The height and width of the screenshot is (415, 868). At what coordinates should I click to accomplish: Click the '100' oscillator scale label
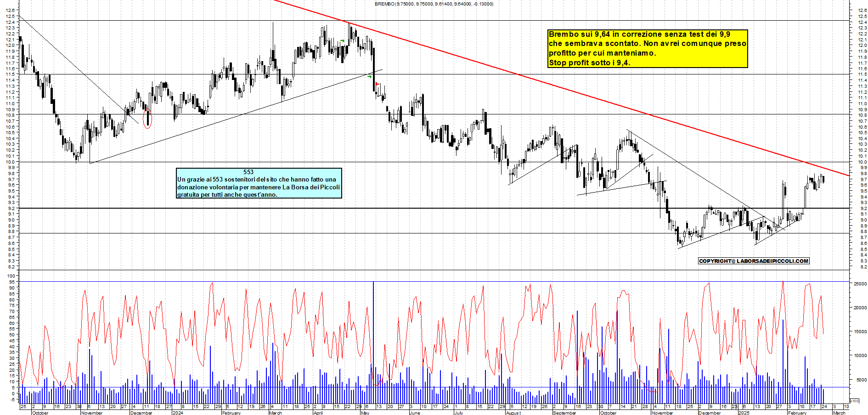click(11, 277)
